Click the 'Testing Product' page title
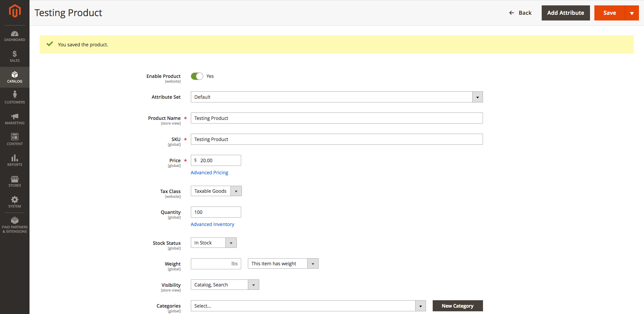644x314 pixels. point(68,13)
